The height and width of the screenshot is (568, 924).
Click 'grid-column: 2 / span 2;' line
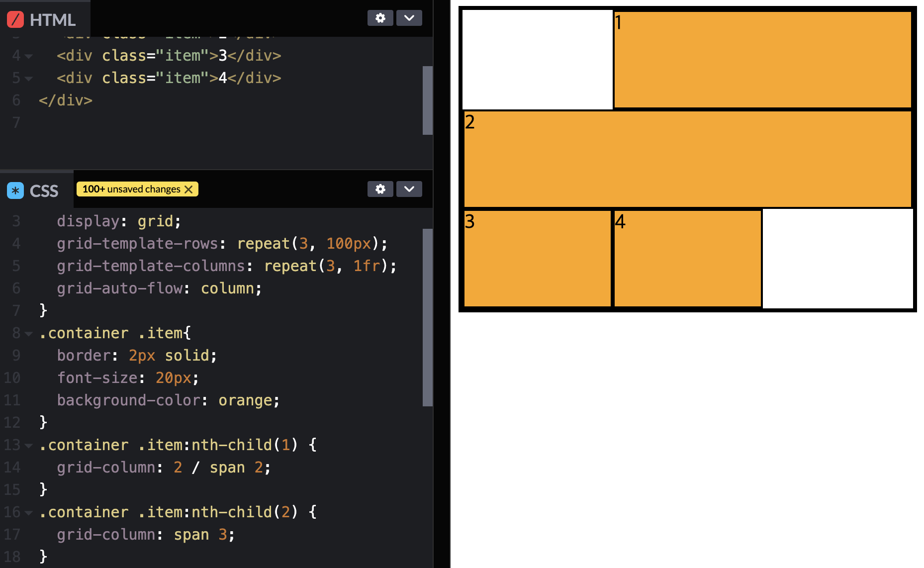(x=164, y=468)
